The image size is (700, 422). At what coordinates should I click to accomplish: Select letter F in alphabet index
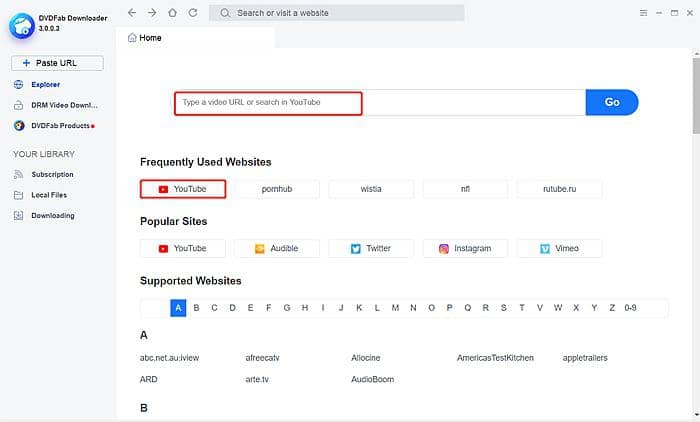point(268,308)
